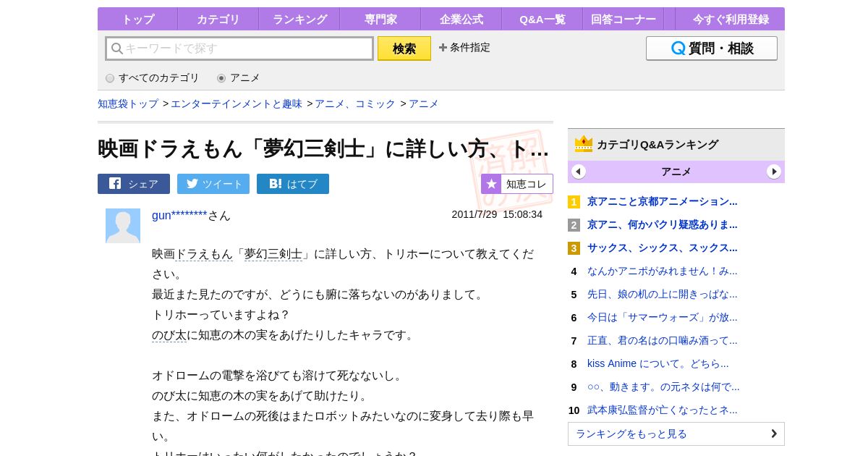868x456 pixels.
Task: Open ranking 3: サックス、シックス、スックス
Action: (663, 248)
